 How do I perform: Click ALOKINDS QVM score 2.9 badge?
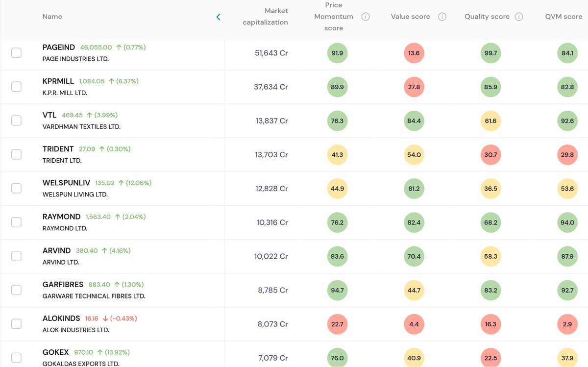567,323
